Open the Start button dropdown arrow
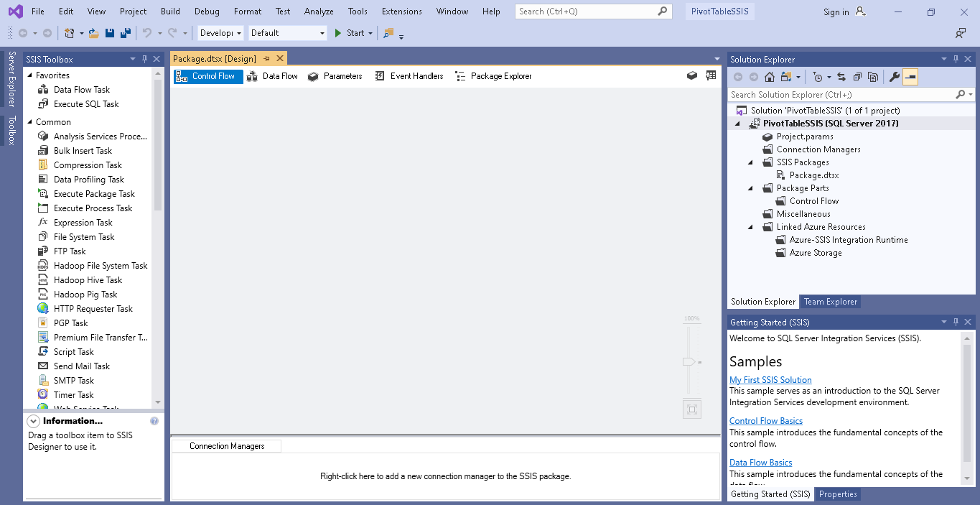This screenshot has height=505, width=980. tap(370, 33)
